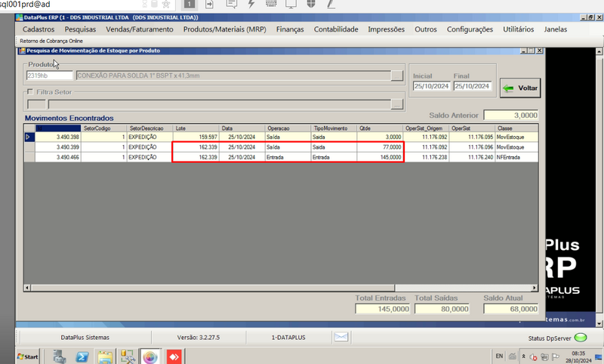This screenshot has width=604, height=364.
Task: Open Server Manager from the taskbar
Action: click(x=60, y=356)
